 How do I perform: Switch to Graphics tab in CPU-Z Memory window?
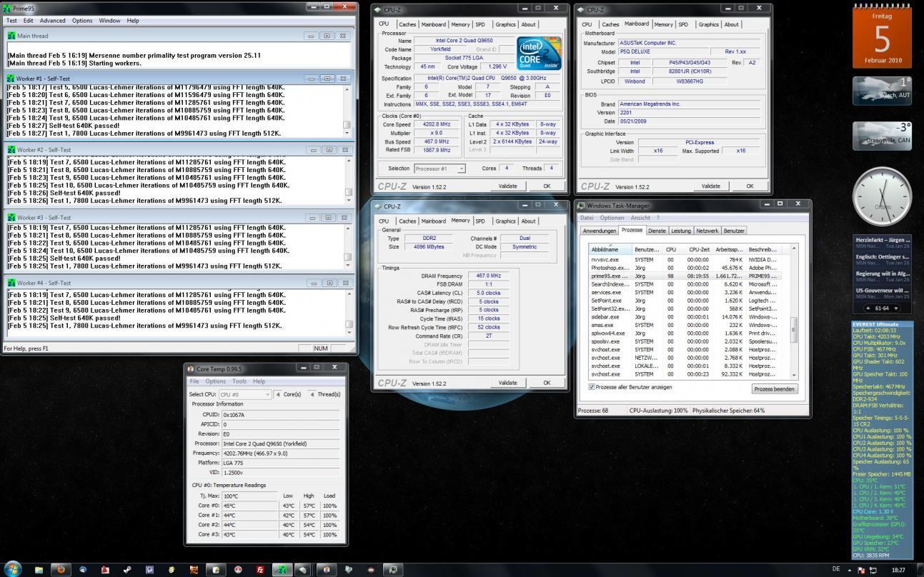pos(505,221)
